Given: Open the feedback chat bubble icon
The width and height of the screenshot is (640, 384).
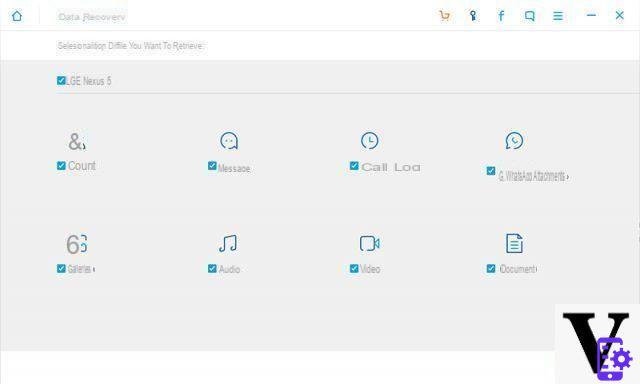Looking at the screenshot, I should pos(529,16).
